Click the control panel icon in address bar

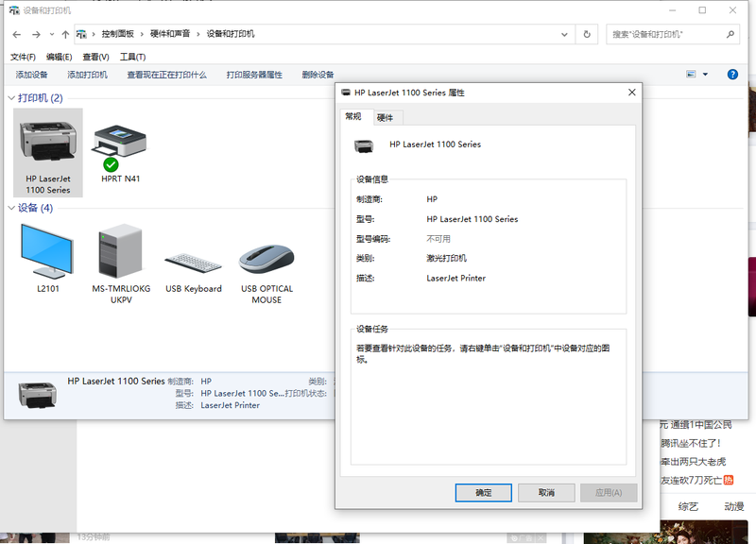point(81,34)
